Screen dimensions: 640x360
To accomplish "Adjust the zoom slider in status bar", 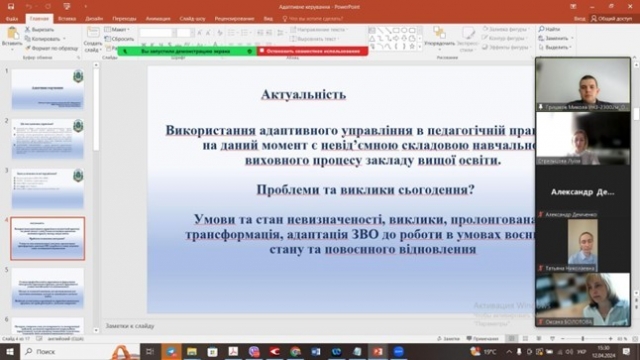I will [x=583, y=339].
